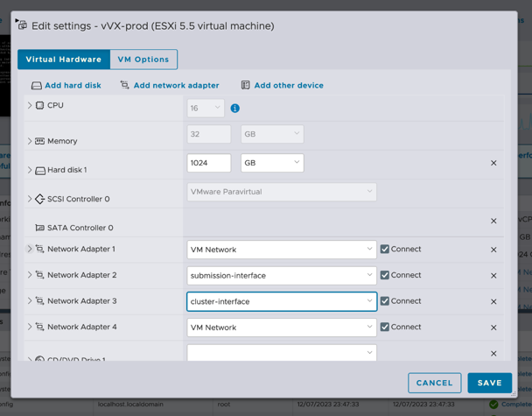
Task: Expand the Memory row
Action: tap(30, 141)
